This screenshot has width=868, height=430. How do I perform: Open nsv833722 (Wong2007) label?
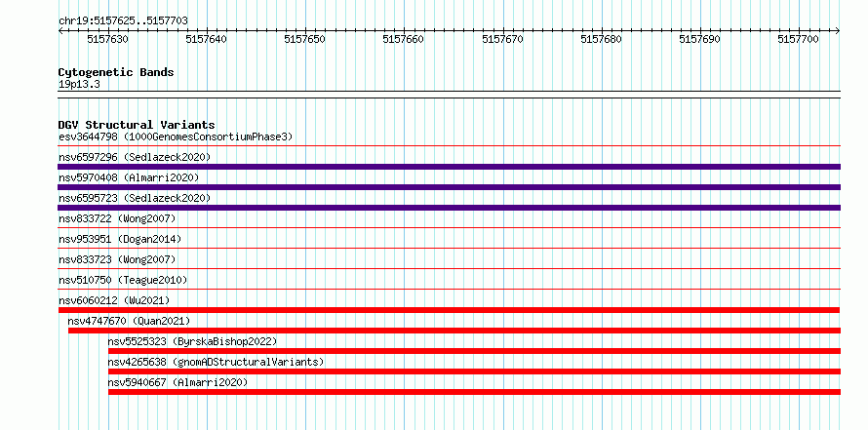pos(117,218)
